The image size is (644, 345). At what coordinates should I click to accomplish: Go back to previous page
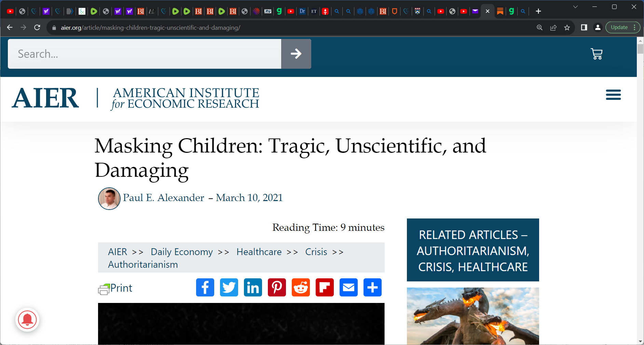(x=10, y=27)
